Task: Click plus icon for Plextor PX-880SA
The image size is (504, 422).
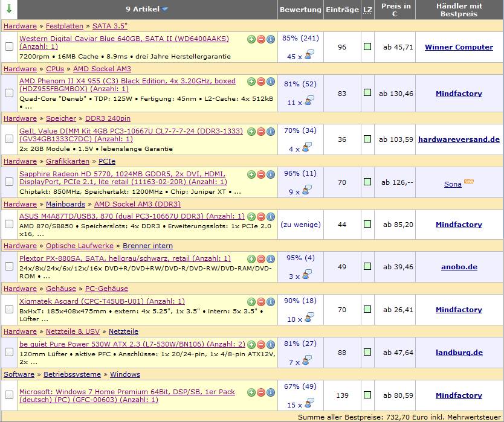Action: click(x=251, y=259)
